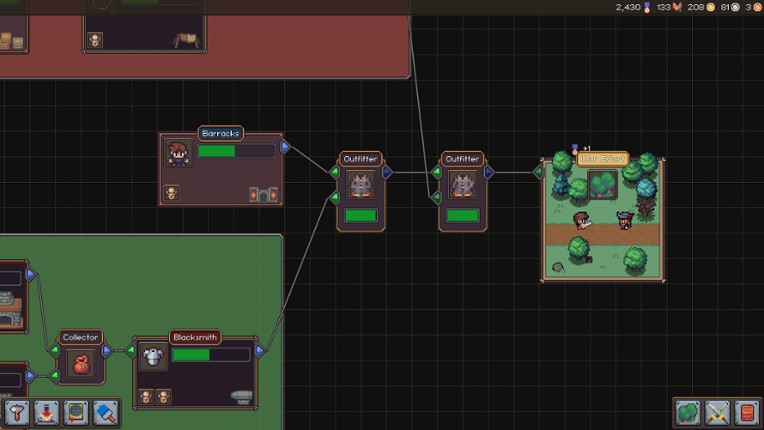Select the Barracks node title label

pyautogui.click(x=220, y=133)
